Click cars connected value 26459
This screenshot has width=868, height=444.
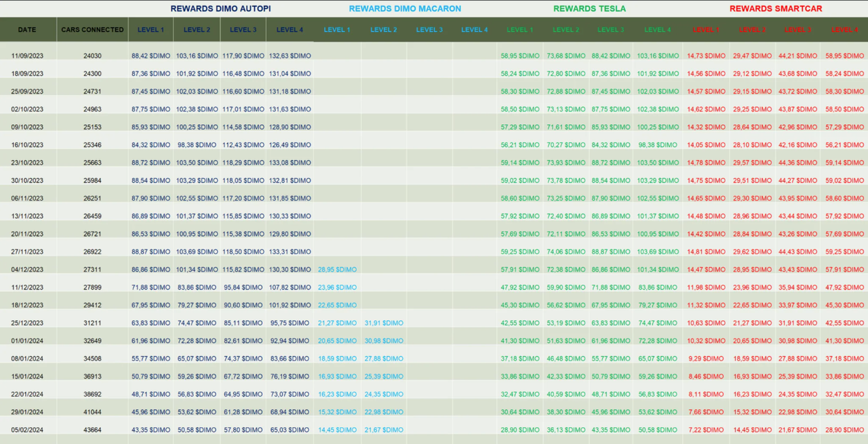click(92, 216)
